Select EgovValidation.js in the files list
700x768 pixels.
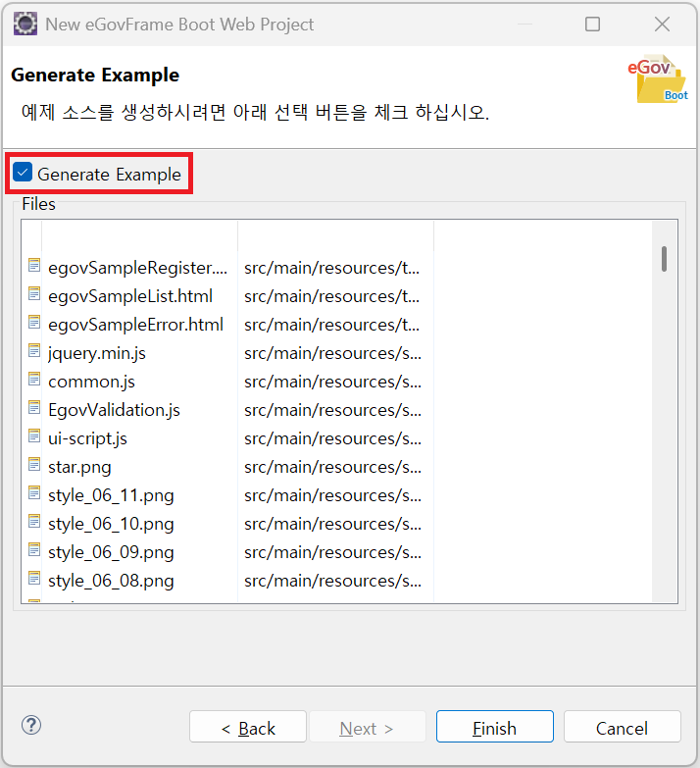pos(114,410)
